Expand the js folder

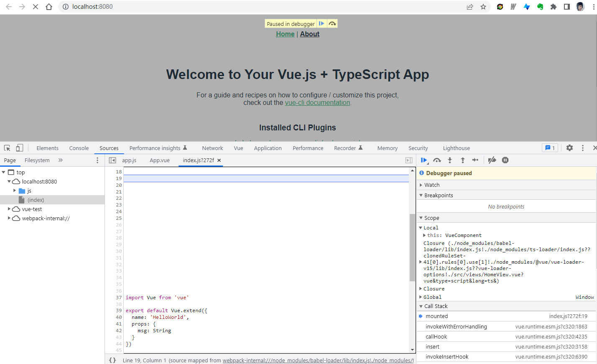(15, 191)
